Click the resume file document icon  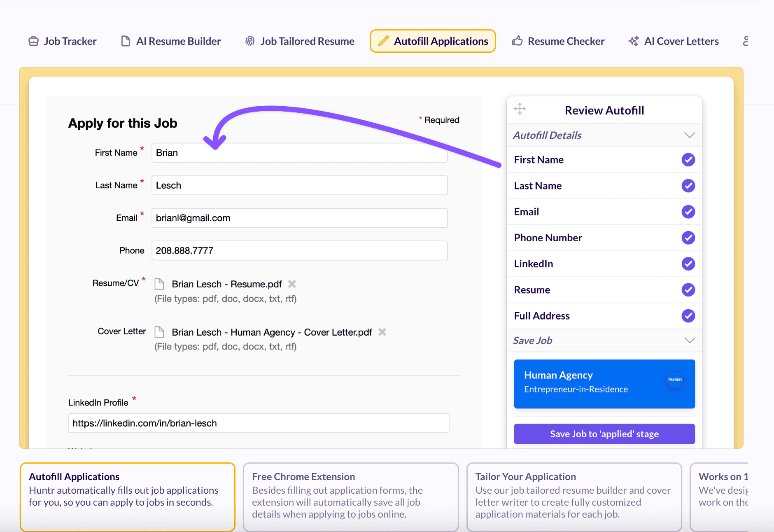[x=159, y=284]
